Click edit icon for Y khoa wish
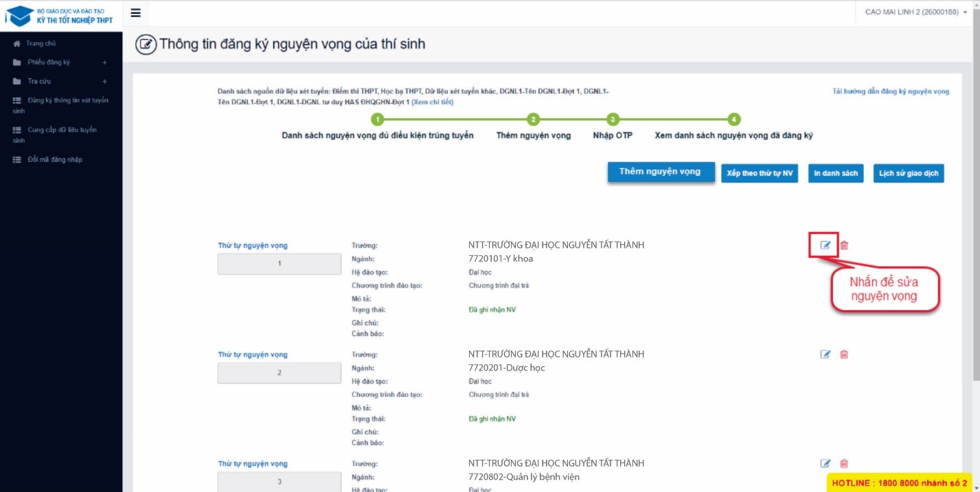Image resolution: width=980 pixels, height=492 pixels. (825, 245)
